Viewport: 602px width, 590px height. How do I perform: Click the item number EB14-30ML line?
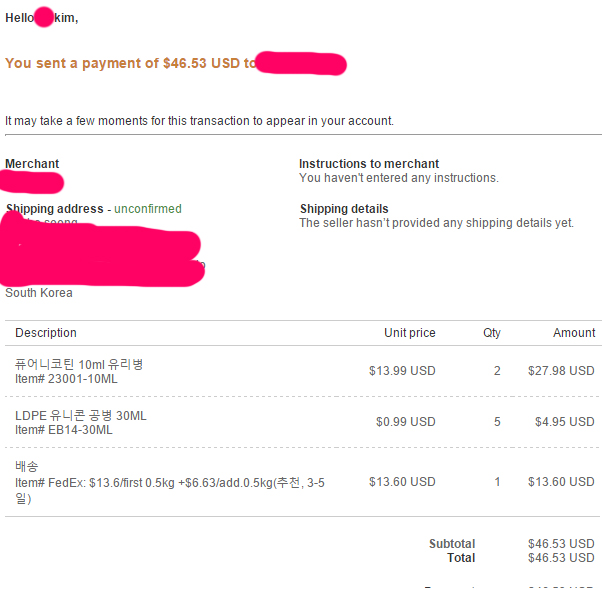pos(64,430)
